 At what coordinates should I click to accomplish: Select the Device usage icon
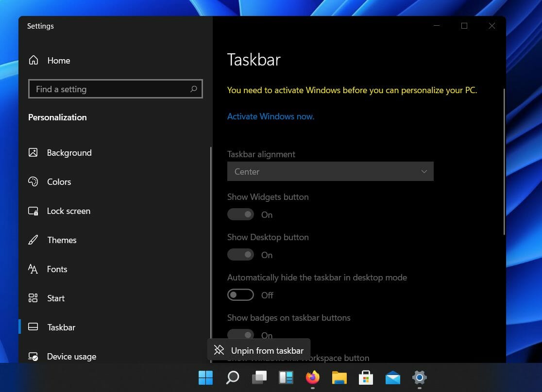click(33, 356)
